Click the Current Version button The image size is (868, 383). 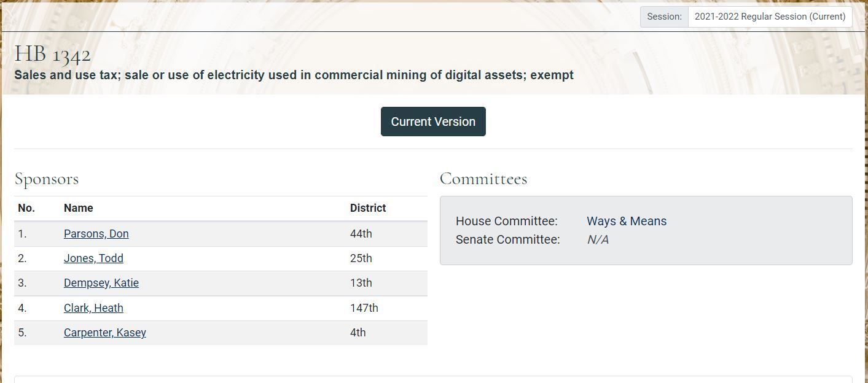click(433, 122)
